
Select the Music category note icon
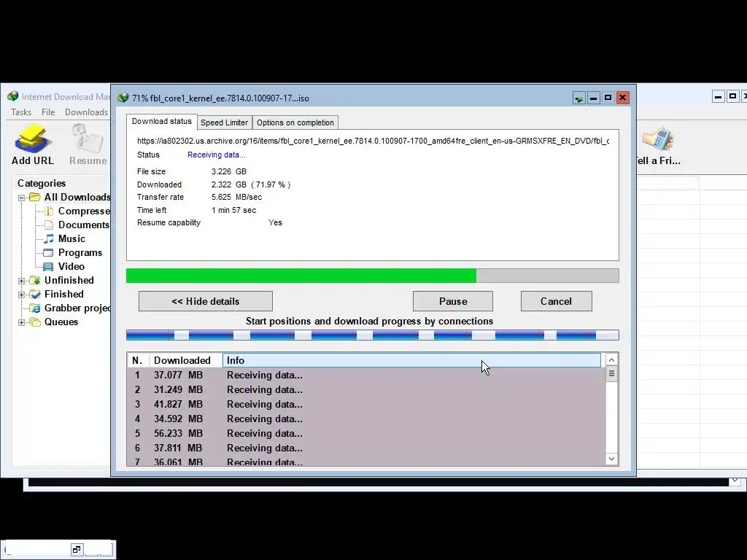point(49,238)
